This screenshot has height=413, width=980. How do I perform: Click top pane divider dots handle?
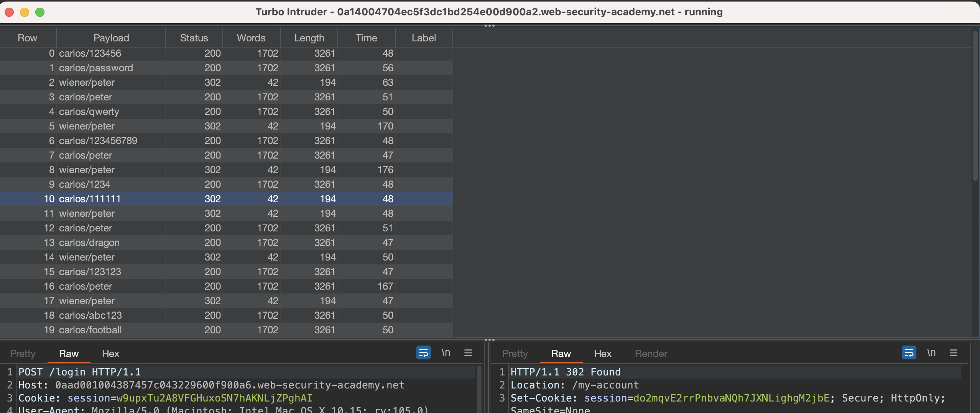point(490,26)
